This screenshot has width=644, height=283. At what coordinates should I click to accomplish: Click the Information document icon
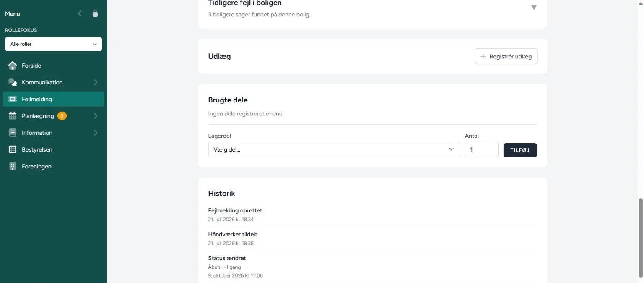pos(13,133)
